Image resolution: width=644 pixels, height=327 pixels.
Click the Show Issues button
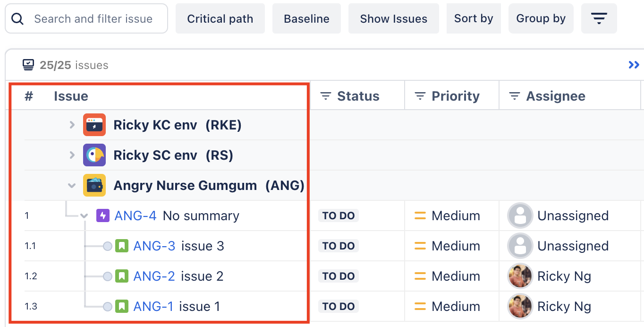pyautogui.click(x=393, y=19)
